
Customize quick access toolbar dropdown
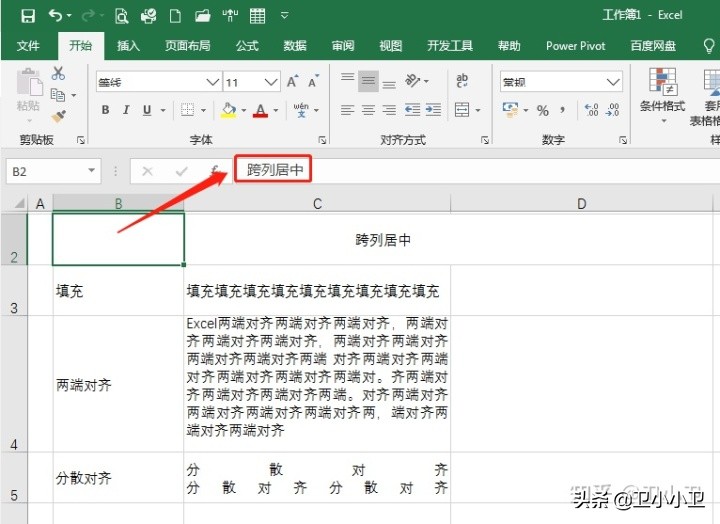[285, 16]
